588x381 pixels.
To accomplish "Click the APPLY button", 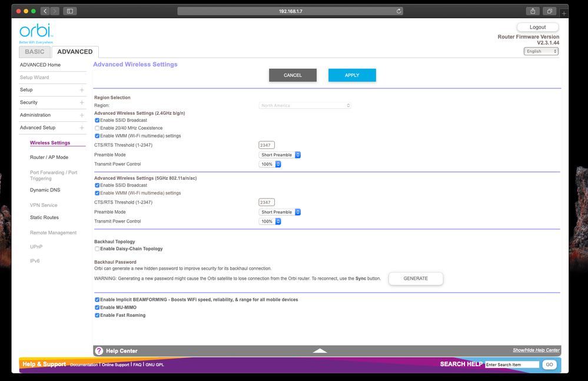I will pyautogui.click(x=352, y=75).
